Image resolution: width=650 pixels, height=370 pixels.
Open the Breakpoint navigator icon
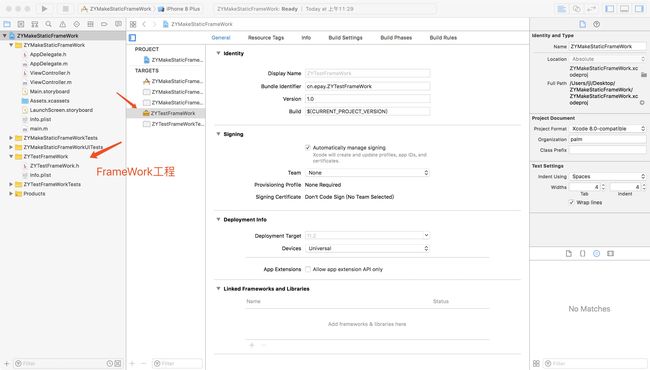104,24
